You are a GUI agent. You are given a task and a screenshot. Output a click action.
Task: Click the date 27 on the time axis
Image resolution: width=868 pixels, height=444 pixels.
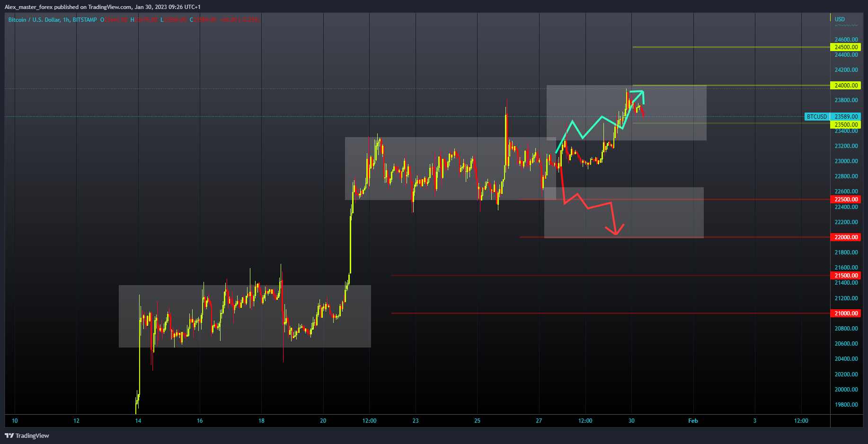tap(539, 421)
